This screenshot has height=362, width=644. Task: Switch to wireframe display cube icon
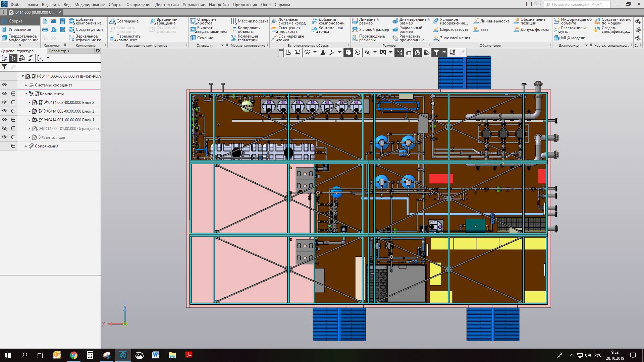click(x=358, y=52)
